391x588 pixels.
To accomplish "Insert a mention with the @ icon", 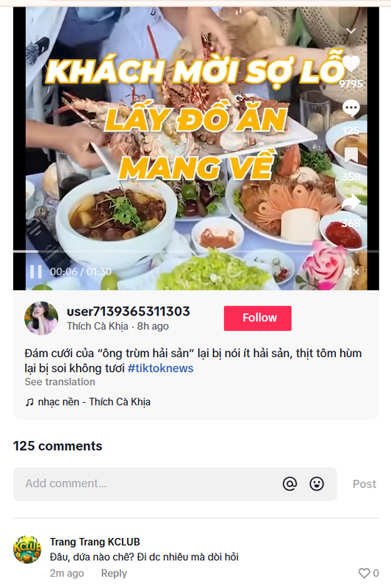I will 290,484.
